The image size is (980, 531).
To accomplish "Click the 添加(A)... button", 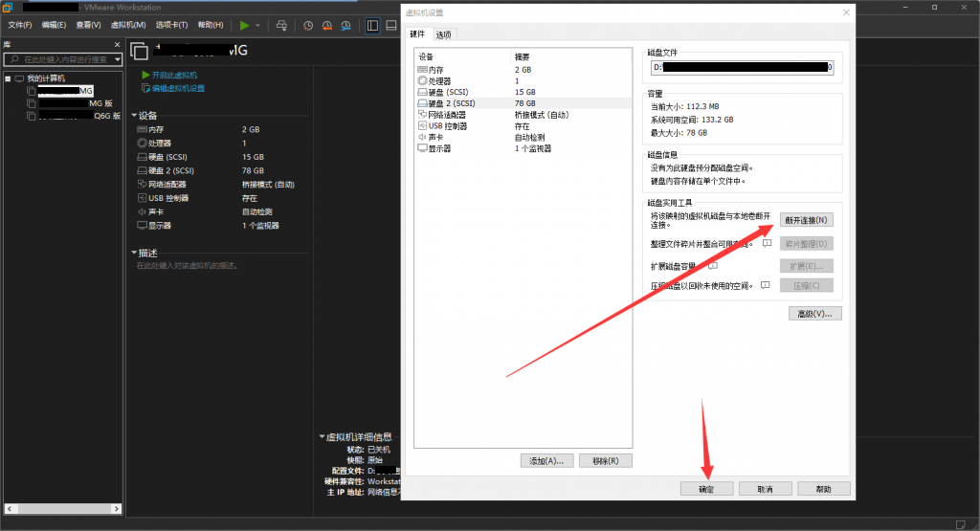I will coord(546,461).
